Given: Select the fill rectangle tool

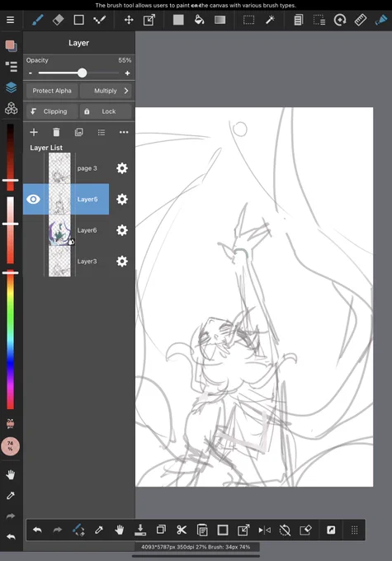Looking at the screenshot, I should click(178, 20).
